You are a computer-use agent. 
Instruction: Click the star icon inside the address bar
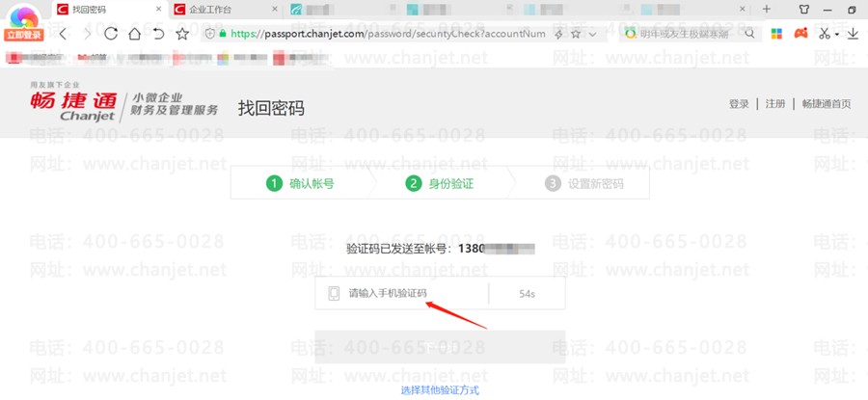[576, 35]
